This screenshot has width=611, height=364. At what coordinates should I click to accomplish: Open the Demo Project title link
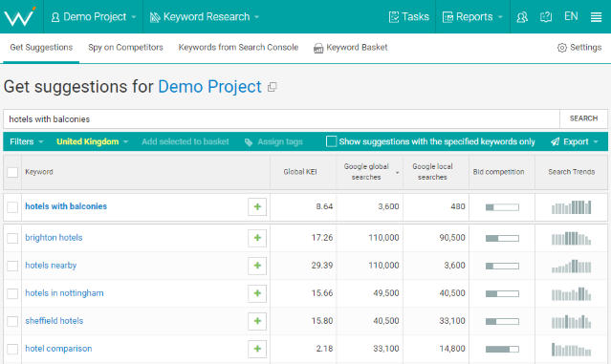pyautogui.click(x=209, y=86)
